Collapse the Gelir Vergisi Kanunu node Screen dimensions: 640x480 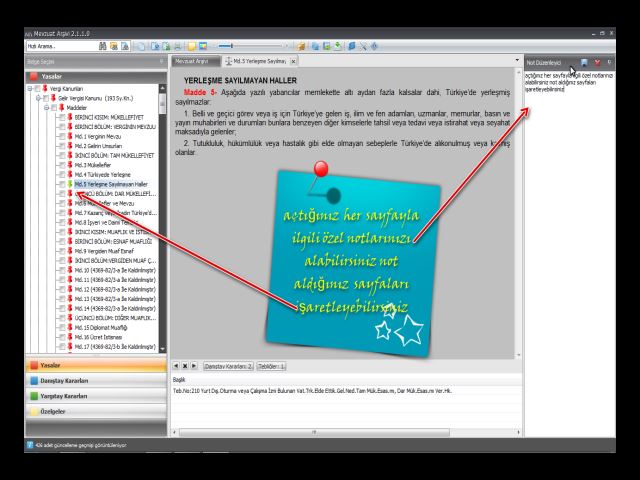pyautogui.click(x=38, y=98)
